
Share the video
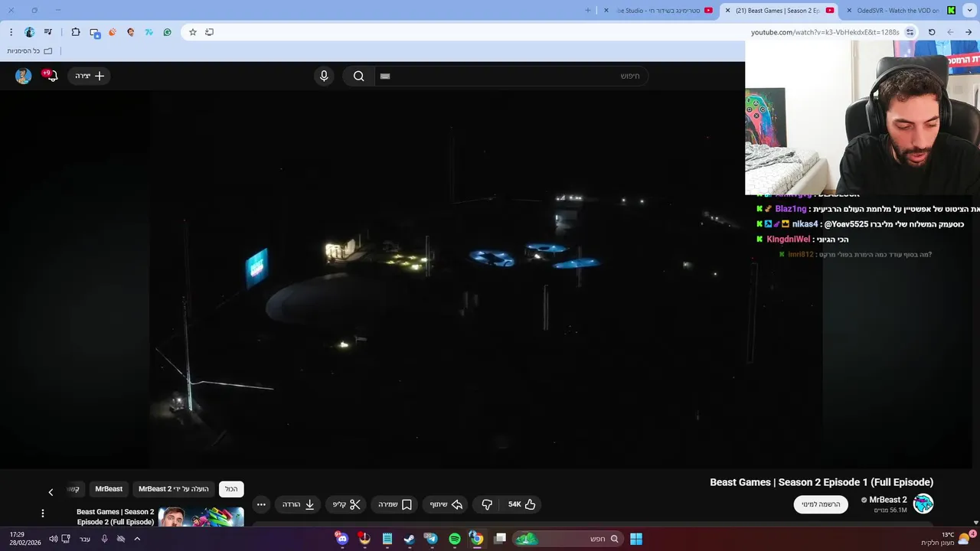446,504
